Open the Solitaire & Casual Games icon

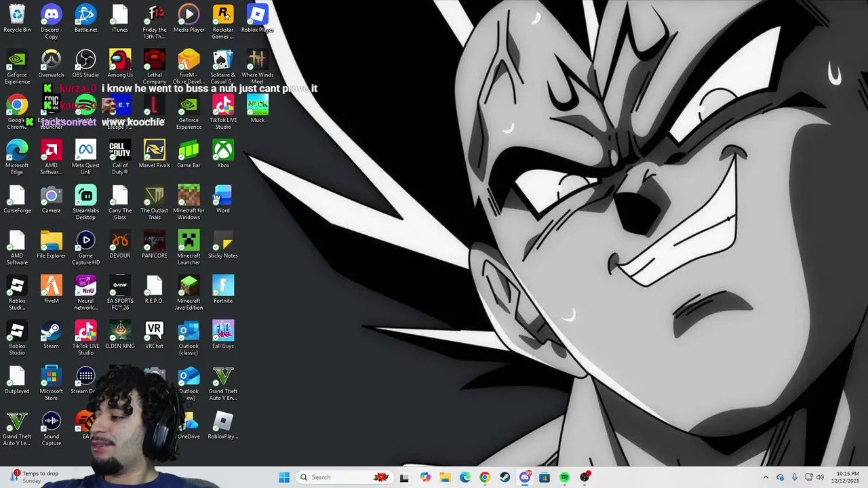(223, 67)
